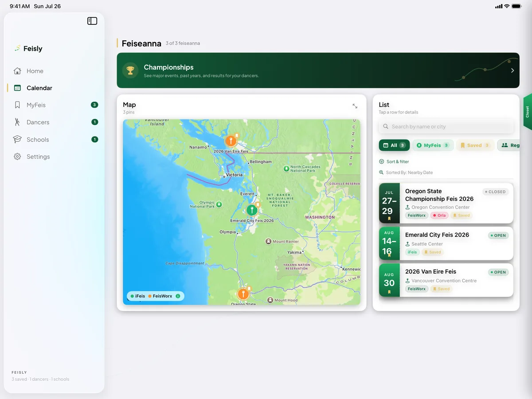
Task: Click the CLOSED status badge
Action: coord(495,192)
